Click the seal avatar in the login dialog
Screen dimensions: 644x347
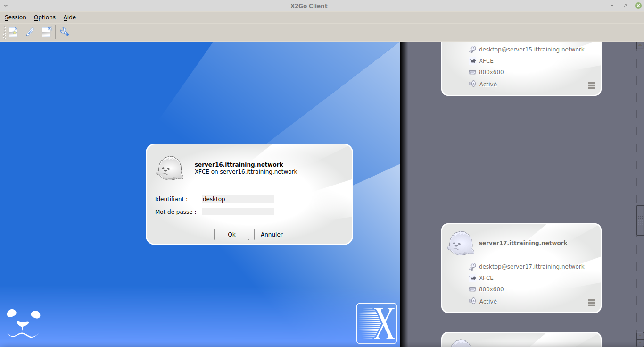point(170,168)
